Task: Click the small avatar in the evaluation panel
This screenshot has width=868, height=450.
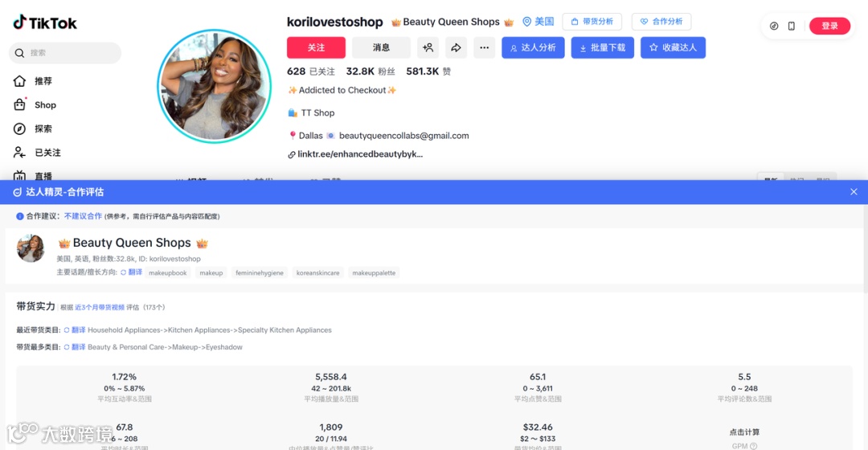Action: coord(31,248)
